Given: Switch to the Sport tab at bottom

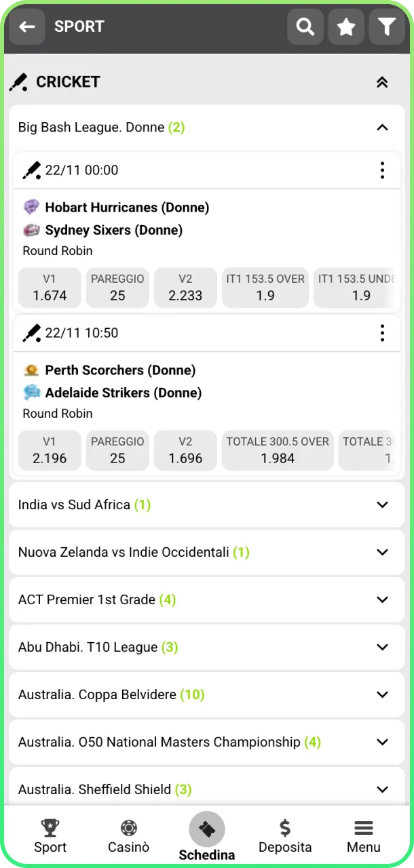Looking at the screenshot, I should [50, 834].
